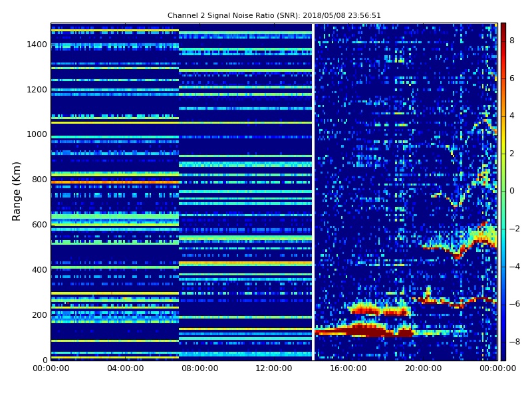Click the 600 range tick label
This screenshot has height=399, width=532.
click(x=39, y=225)
